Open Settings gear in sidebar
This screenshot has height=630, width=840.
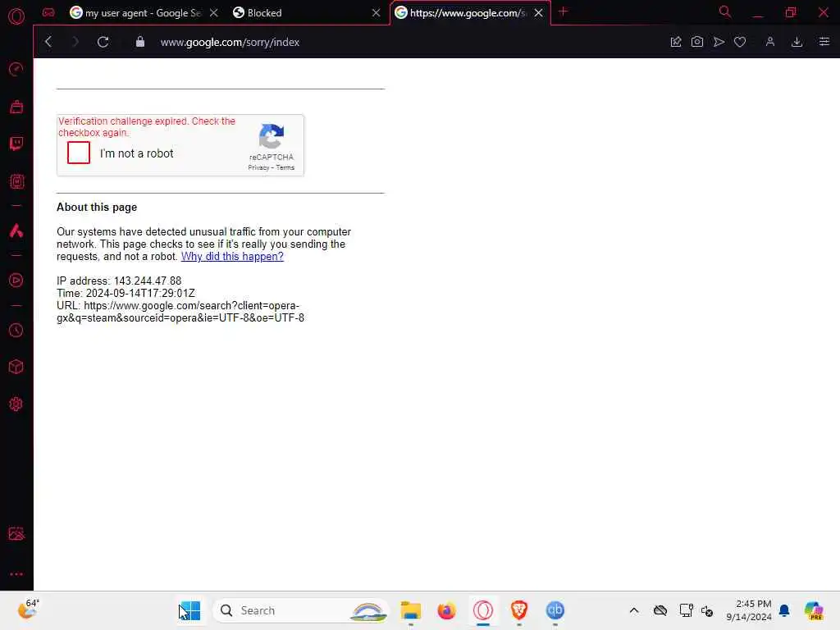(x=16, y=404)
